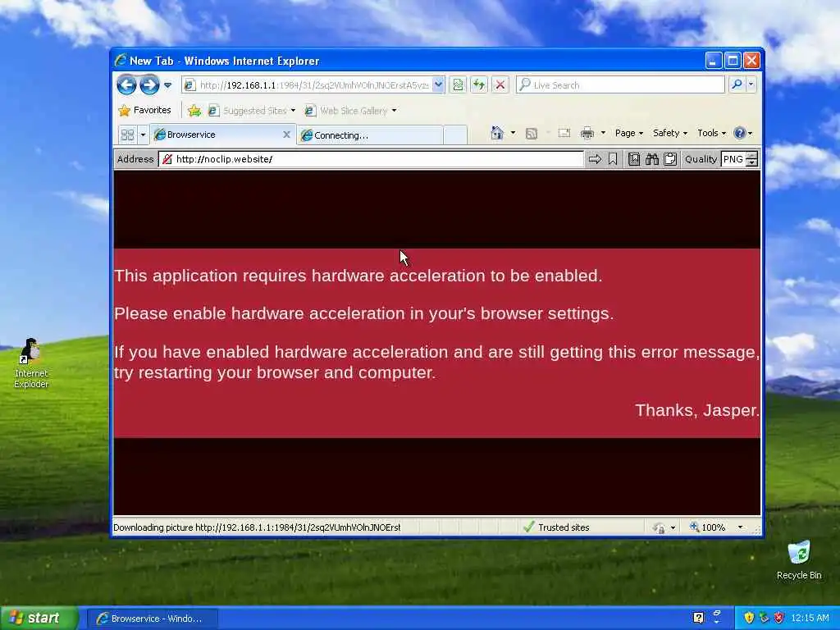Go back with the Back arrow button
Screen dimensions: 840x630
126,84
